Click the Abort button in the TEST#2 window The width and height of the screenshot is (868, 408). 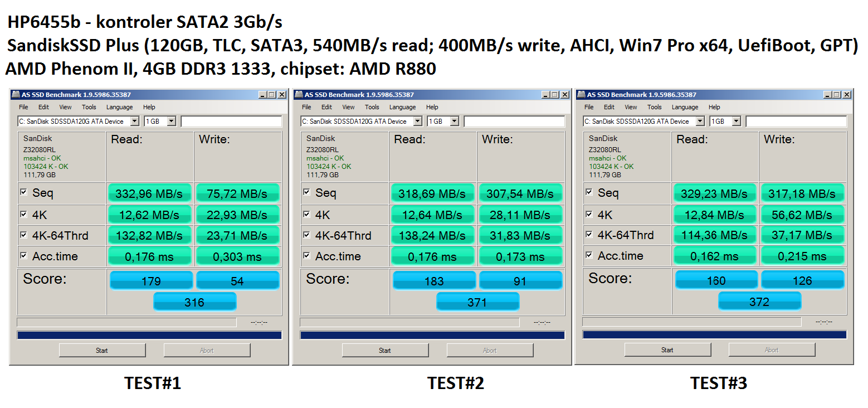point(490,351)
